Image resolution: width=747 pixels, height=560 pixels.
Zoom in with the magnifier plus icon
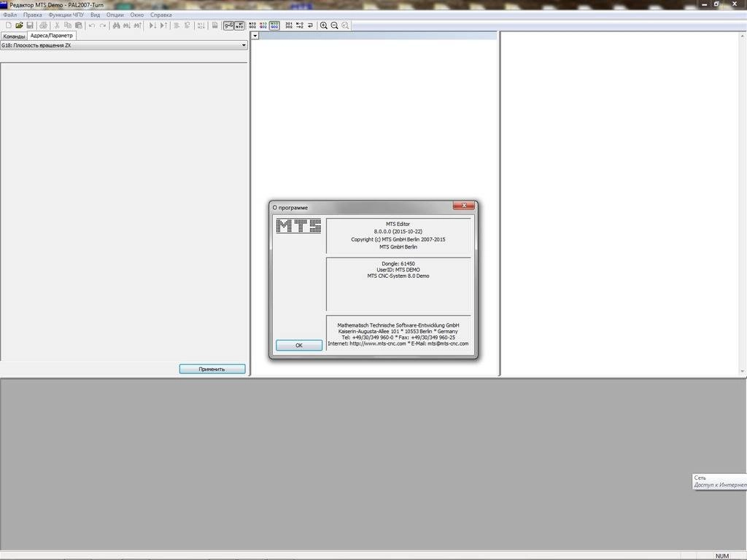(324, 26)
